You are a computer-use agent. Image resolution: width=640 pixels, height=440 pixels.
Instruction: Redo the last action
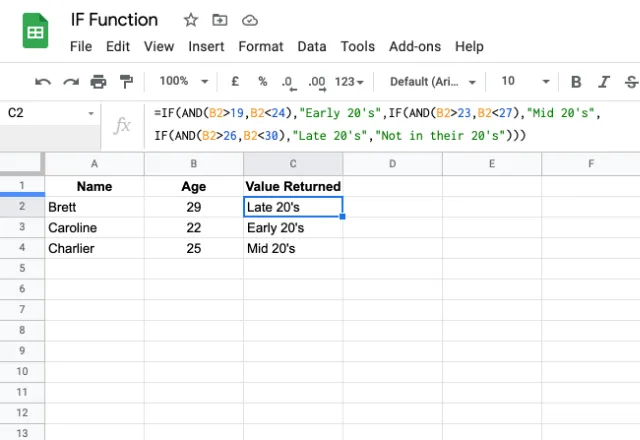pos(71,82)
